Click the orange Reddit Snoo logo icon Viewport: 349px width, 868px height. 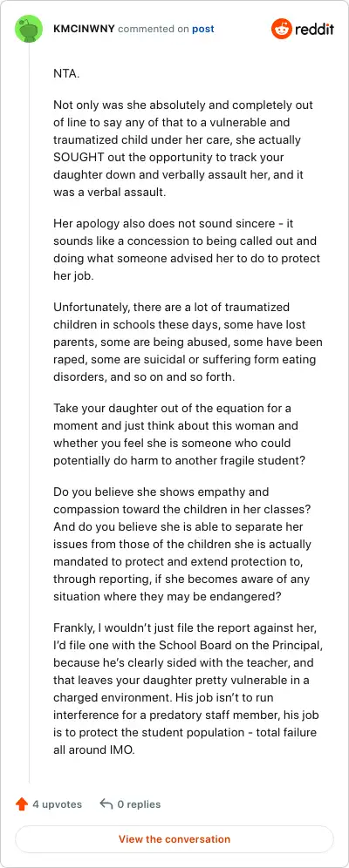[x=282, y=29]
